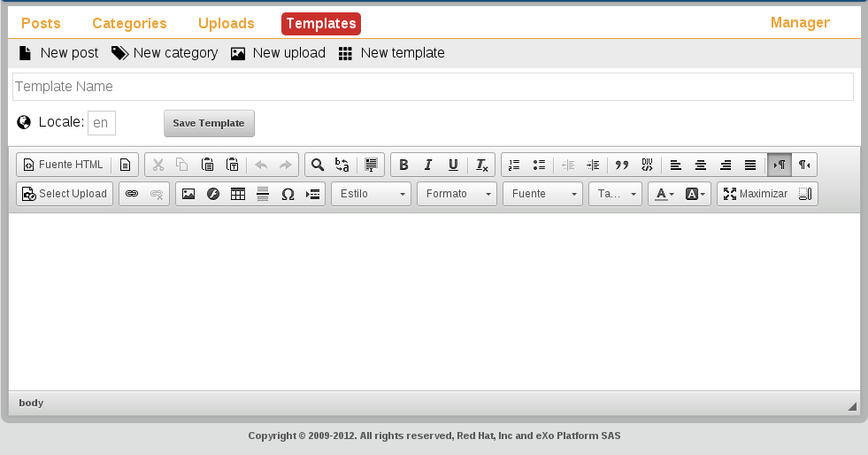
Task: Click the Save Template button
Action: pyautogui.click(x=209, y=123)
